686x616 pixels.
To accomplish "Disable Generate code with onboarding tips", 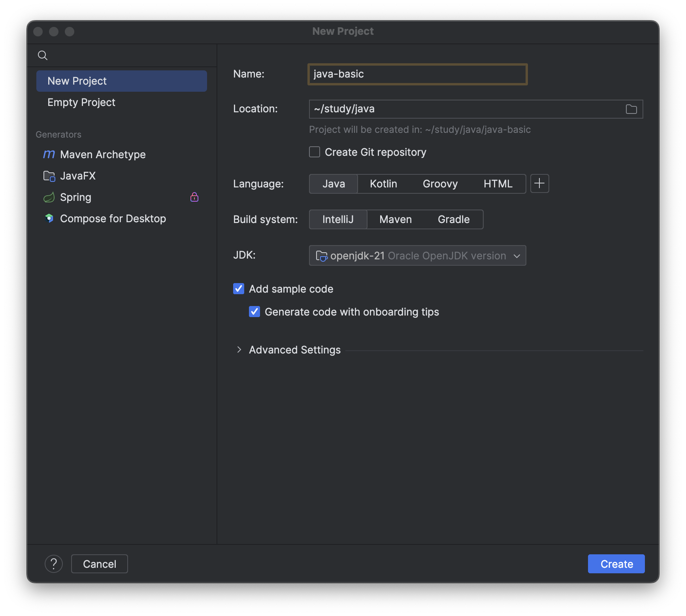I will click(254, 312).
